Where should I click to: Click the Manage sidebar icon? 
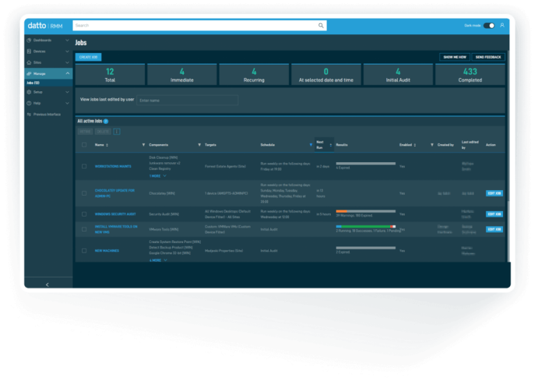coord(29,74)
